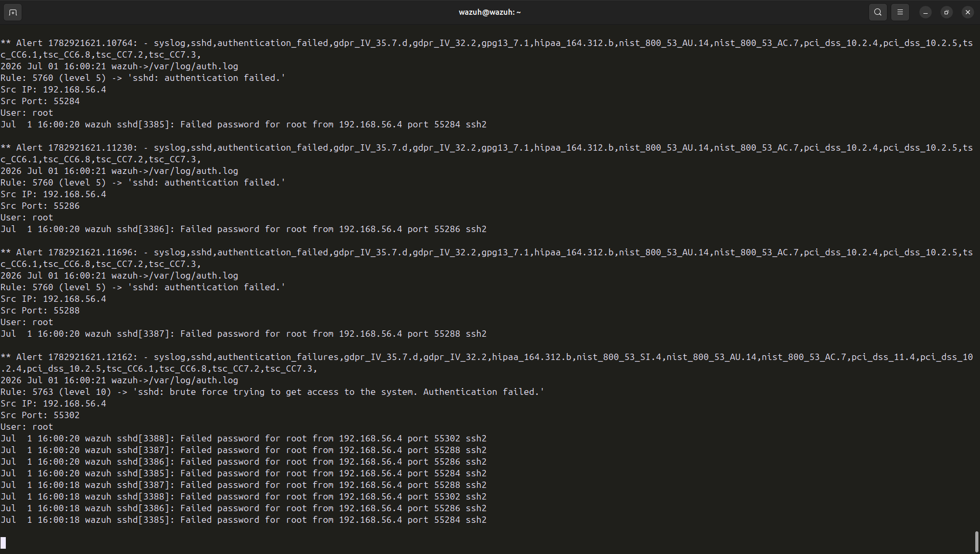Click the wazuh@wazuh: ~ window title
This screenshot has height=554, width=980.
(x=489, y=12)
